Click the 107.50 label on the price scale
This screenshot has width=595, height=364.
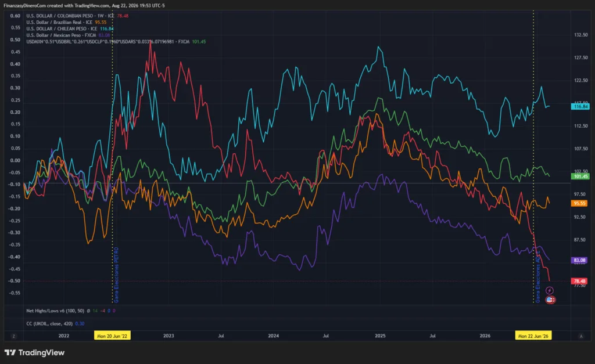580,149
